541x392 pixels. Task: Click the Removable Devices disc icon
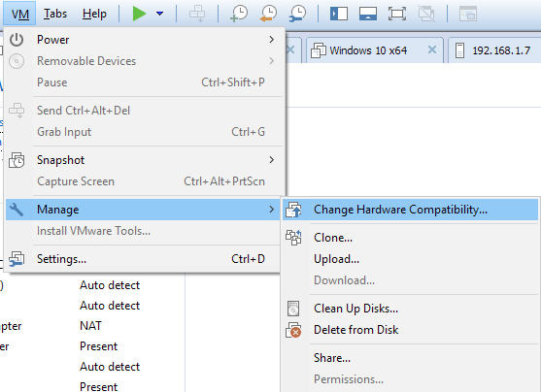pyautogui.click(x=17, y=61)
